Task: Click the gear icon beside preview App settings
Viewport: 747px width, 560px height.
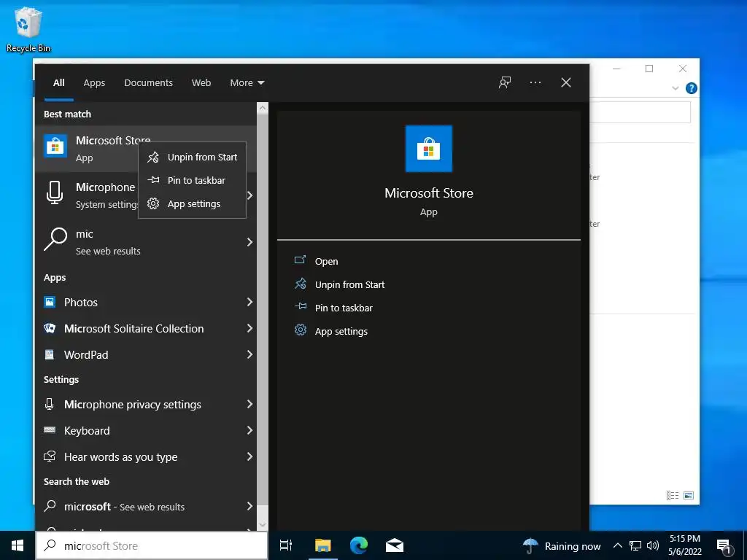Action: [x=300, y=330]
